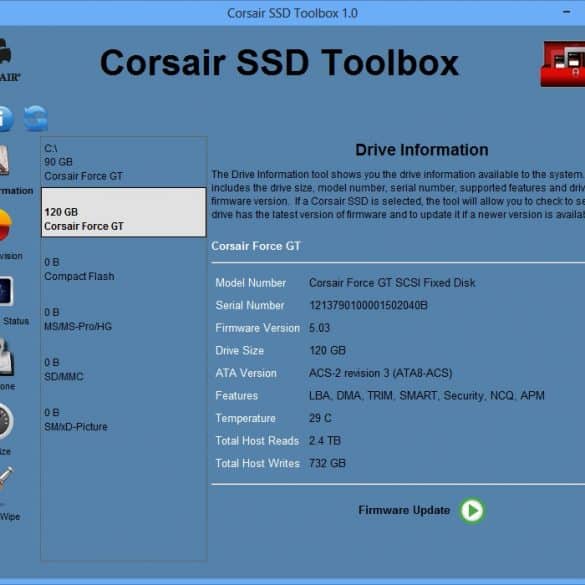Click the Total Host Reads label
The width and height of the screenshot is (585, 585).
257,441
